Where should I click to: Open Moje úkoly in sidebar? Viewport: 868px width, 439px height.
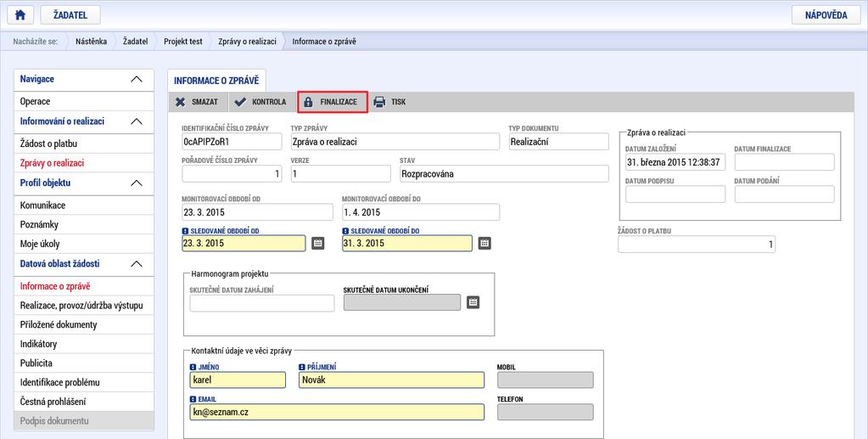pos(84,244)
